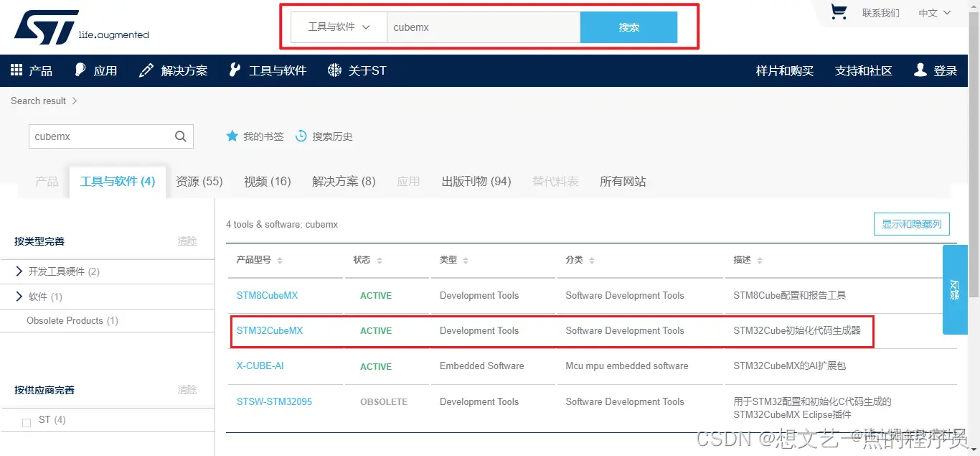Screen dimensions: 980x456
Task: Click 搜索历史 link
Action: click(x=332, y=136)
